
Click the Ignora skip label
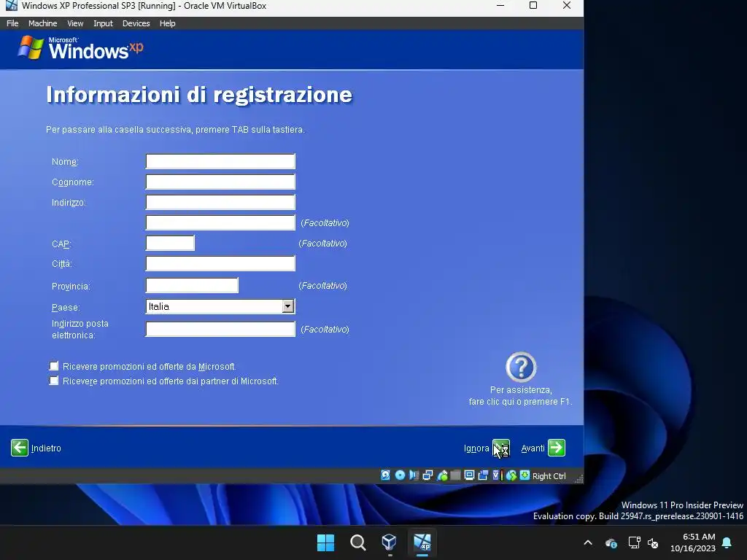[x=476, y=448]
